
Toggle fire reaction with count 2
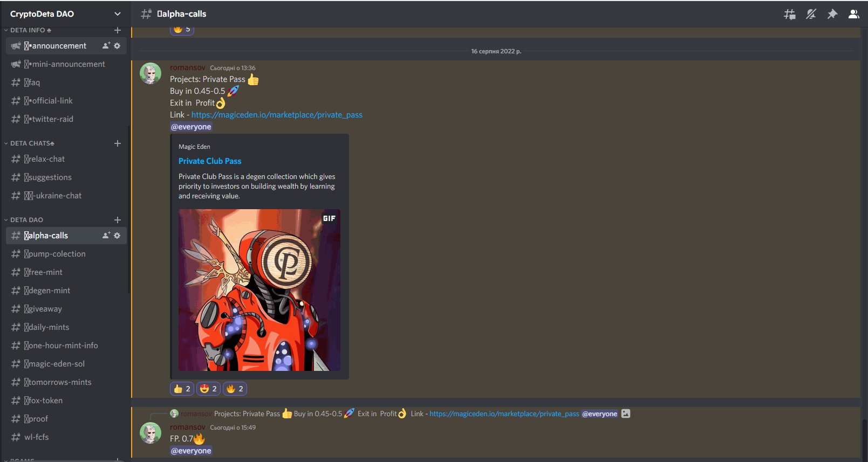(235, 389)
